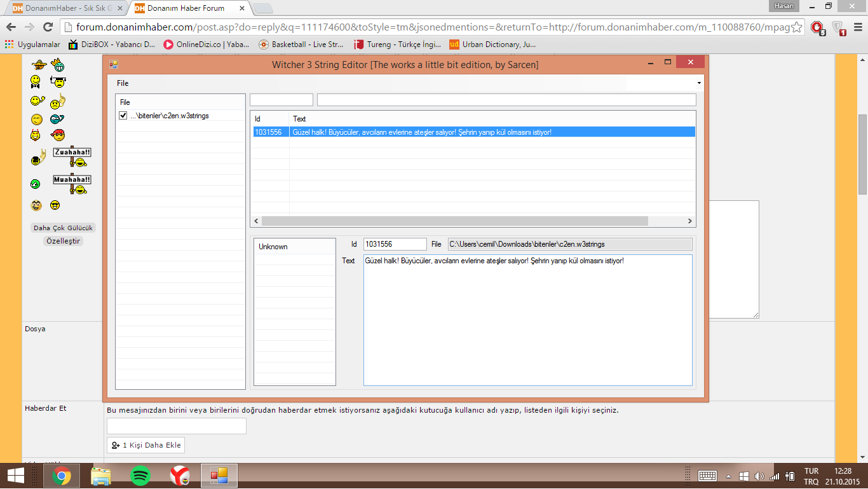868x489 pixels.
Task: Click the clock showing 12:28
Action: pyautogui.click(x=843, y=476)
